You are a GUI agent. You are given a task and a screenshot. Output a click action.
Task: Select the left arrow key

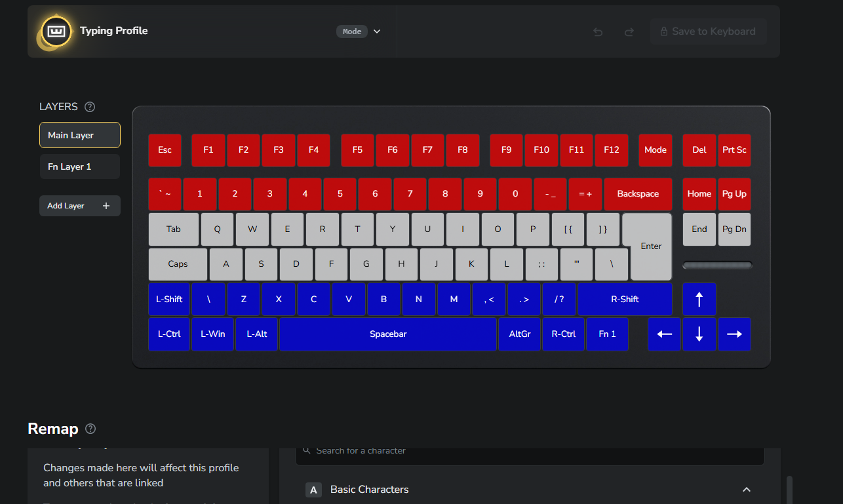coord(664,334)
